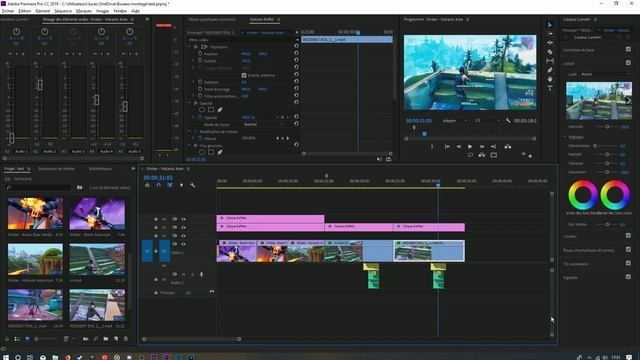
Task: Go to Out point in Program monitor
Action: point(493,146)
